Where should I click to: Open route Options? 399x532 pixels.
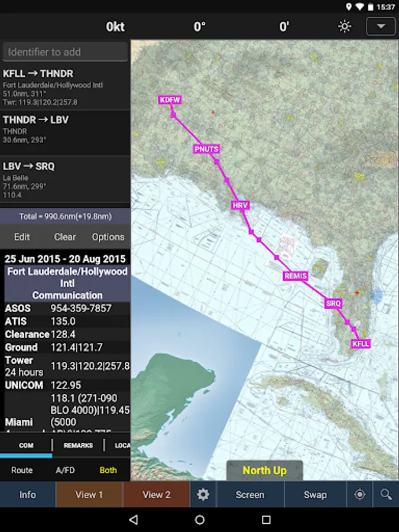[x=108, y=237]
